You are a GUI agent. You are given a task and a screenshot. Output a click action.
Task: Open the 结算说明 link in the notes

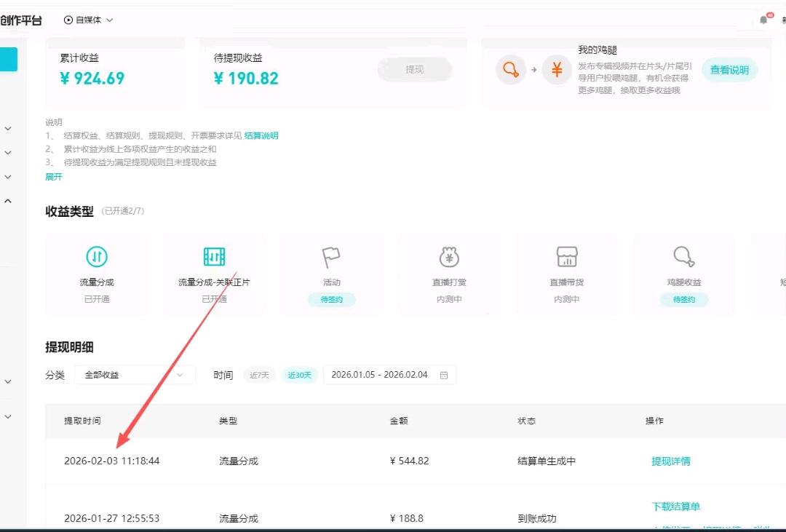pos(261,135)
